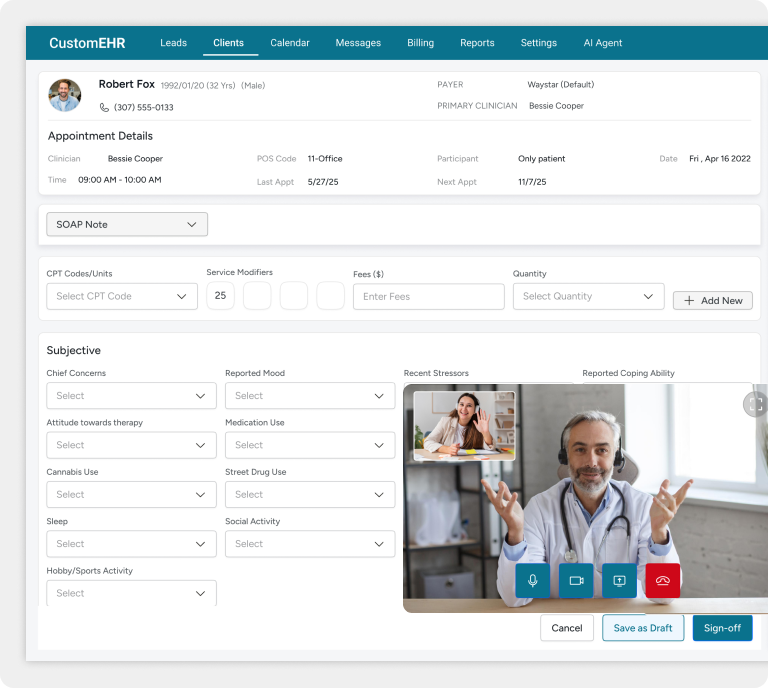Open the Chief Concerns dropdown

131,396
